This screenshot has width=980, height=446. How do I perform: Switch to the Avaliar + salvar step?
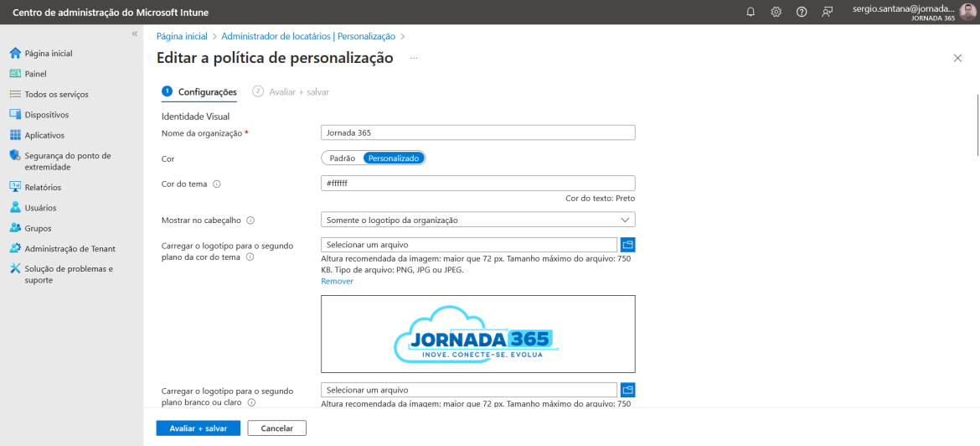291,91
